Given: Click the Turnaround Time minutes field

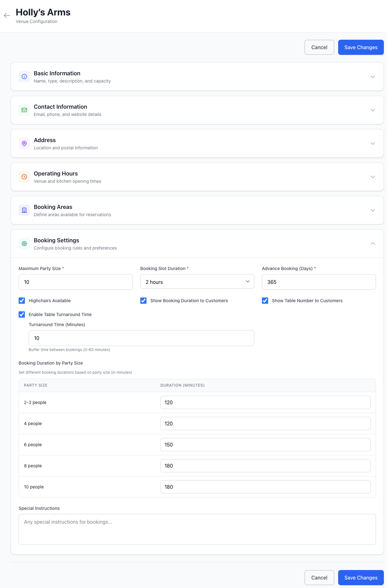Looking at the screenshot, I should click(141, 338).
